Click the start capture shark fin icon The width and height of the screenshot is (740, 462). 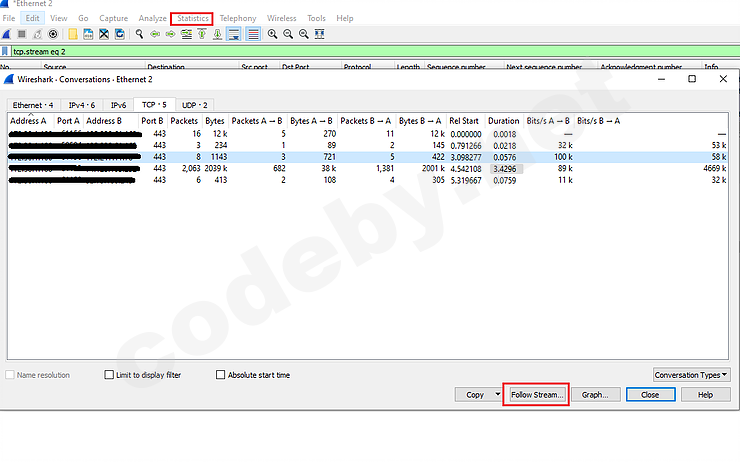[x=7, y=34]
